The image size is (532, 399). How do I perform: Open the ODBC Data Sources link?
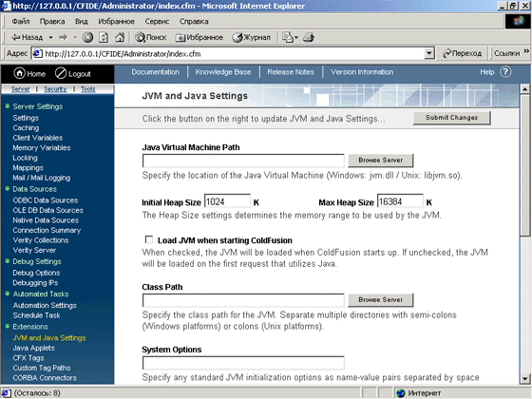[46, 200]
